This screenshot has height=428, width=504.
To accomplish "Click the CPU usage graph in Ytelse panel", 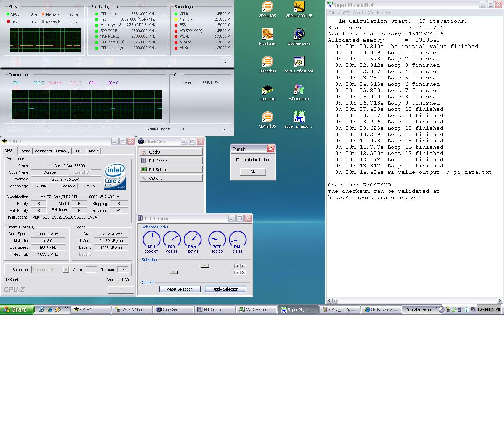I will pos(45,40).
